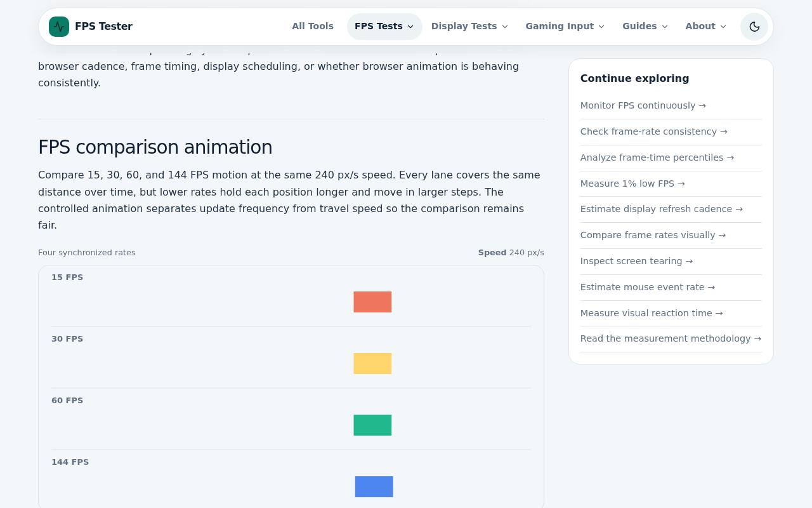Screen dimensions: 812x508
Task: Toggle dark mode with the moon icon
Action: click(754, 27)
